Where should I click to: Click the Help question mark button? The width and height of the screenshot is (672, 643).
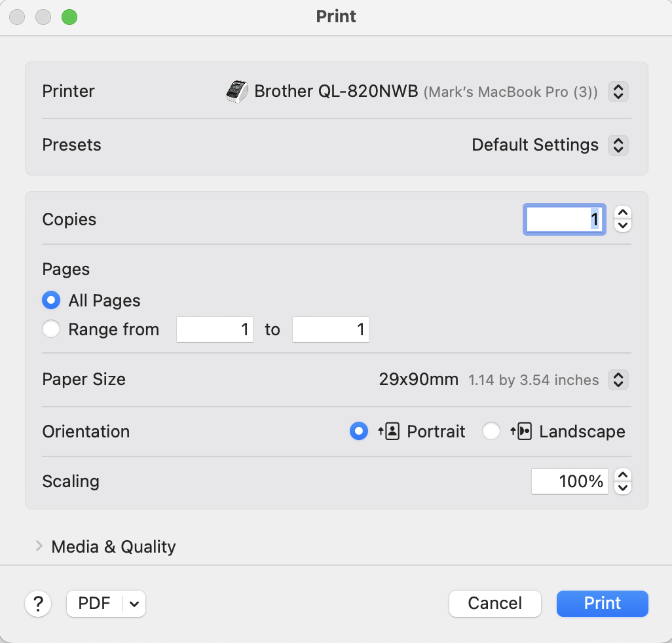pyautogui.click(x=39, y=604)
